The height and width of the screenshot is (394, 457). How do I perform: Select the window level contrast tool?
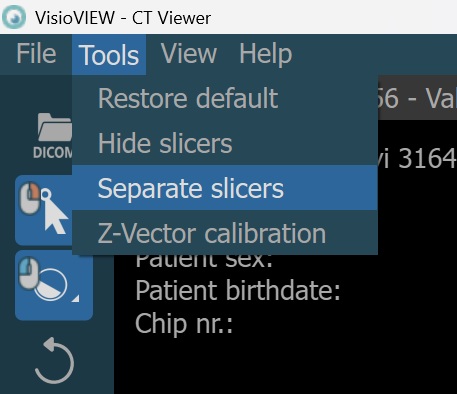pyautogui.click(x=54, y=285)
